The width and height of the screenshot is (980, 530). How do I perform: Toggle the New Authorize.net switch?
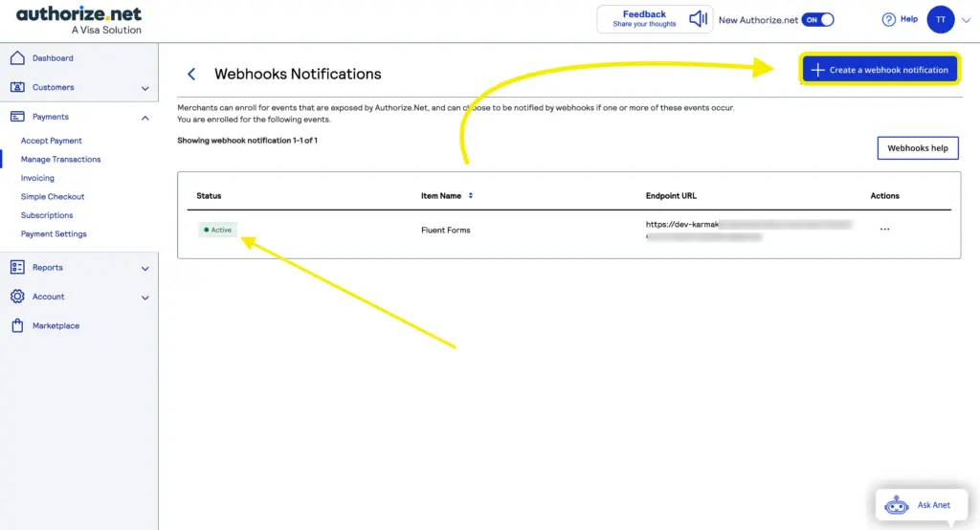[817, 19]
